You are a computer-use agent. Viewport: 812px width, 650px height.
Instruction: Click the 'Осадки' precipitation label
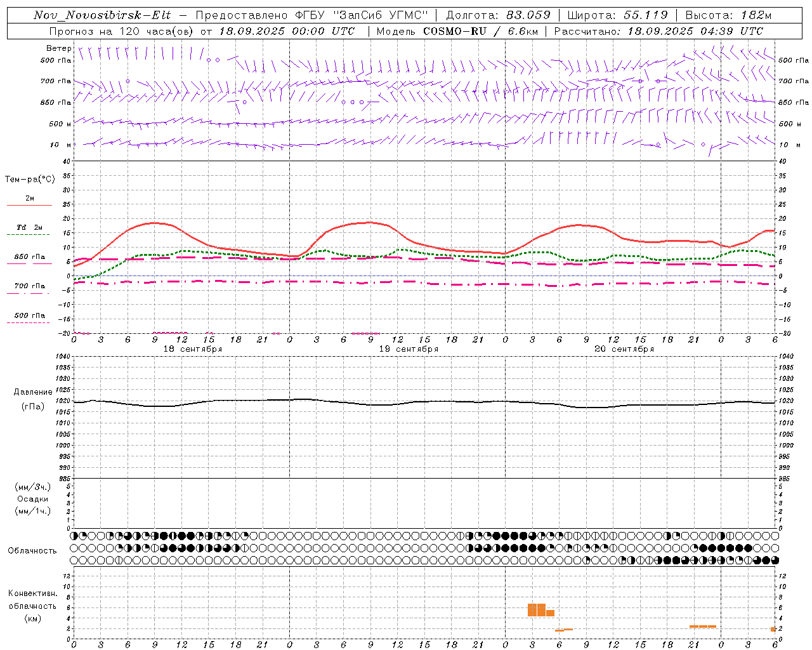33,499
